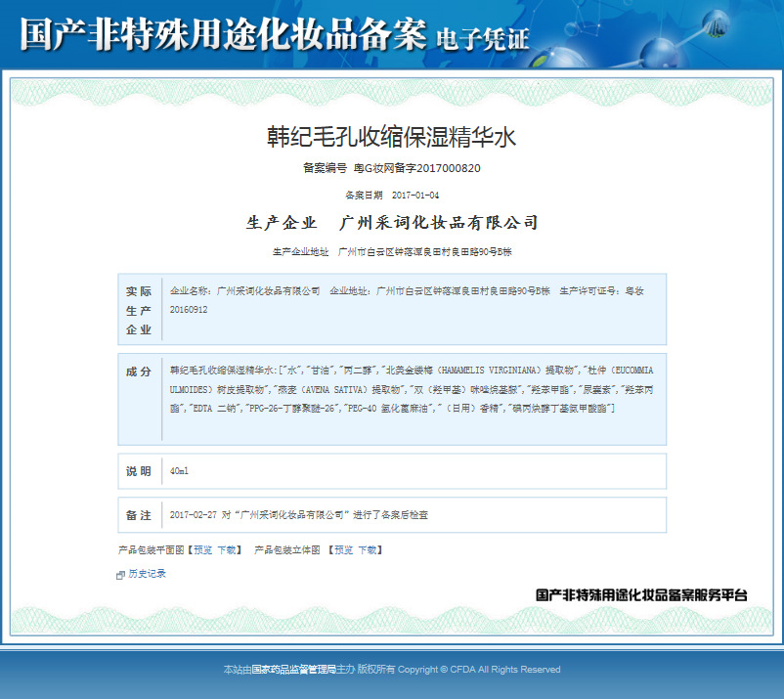784x699 pixels.
Task: Click the 产品包装平面图 label
Action: click(152, 550)
